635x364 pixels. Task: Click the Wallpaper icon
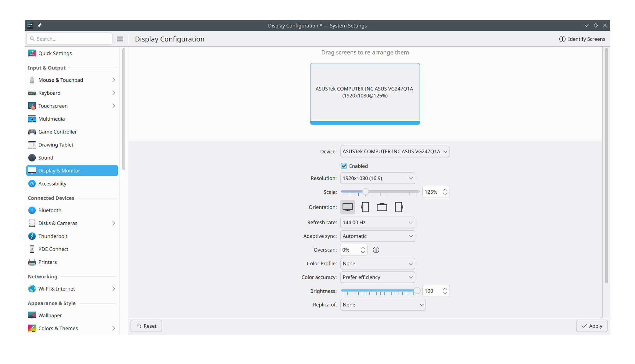32,315
